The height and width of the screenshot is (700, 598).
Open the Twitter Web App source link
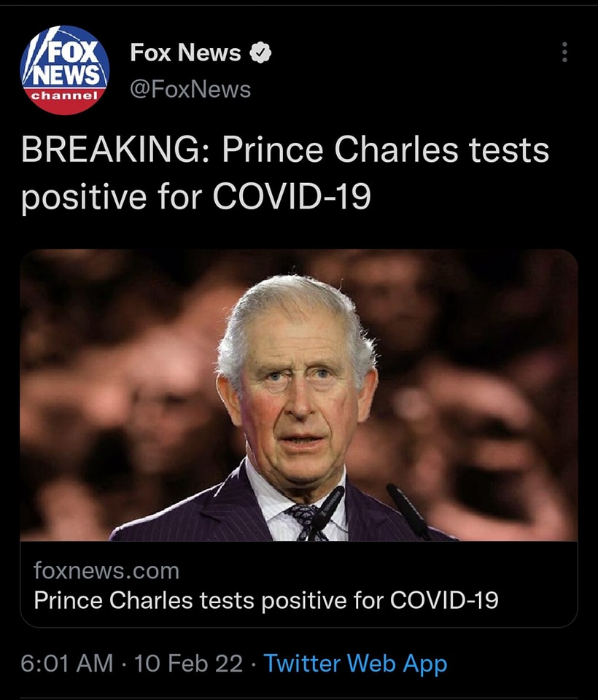(355, 664)
